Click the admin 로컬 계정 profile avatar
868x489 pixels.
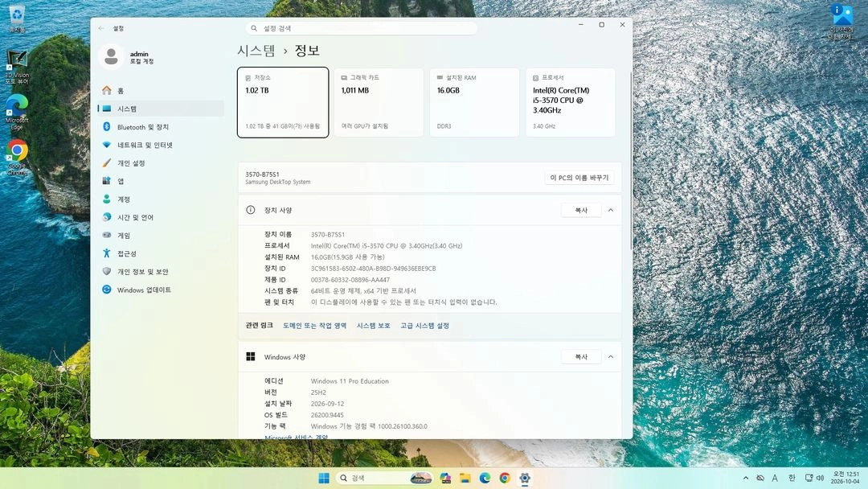tap(111, 56)
